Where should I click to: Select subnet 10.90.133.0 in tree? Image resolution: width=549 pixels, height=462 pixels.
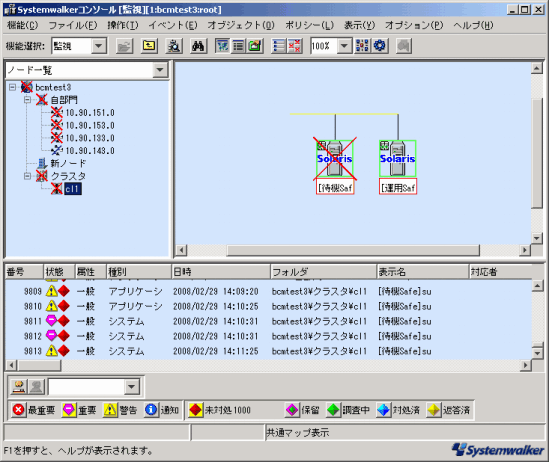(90, 138)
